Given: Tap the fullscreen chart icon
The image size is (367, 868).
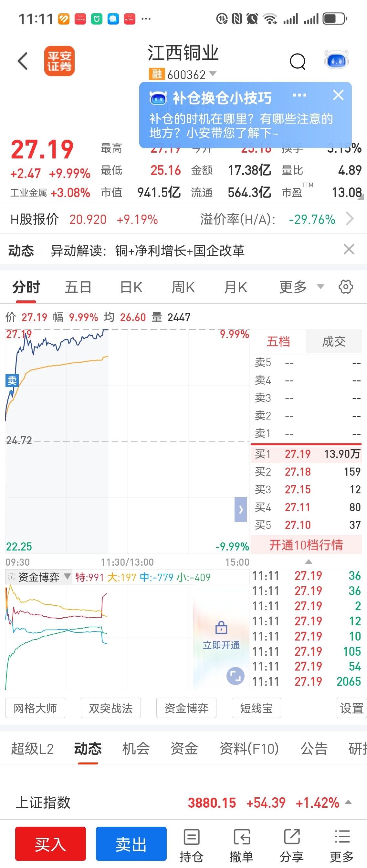Looking at the screenshot, I should pyautogui.click(x=235, y=676).
